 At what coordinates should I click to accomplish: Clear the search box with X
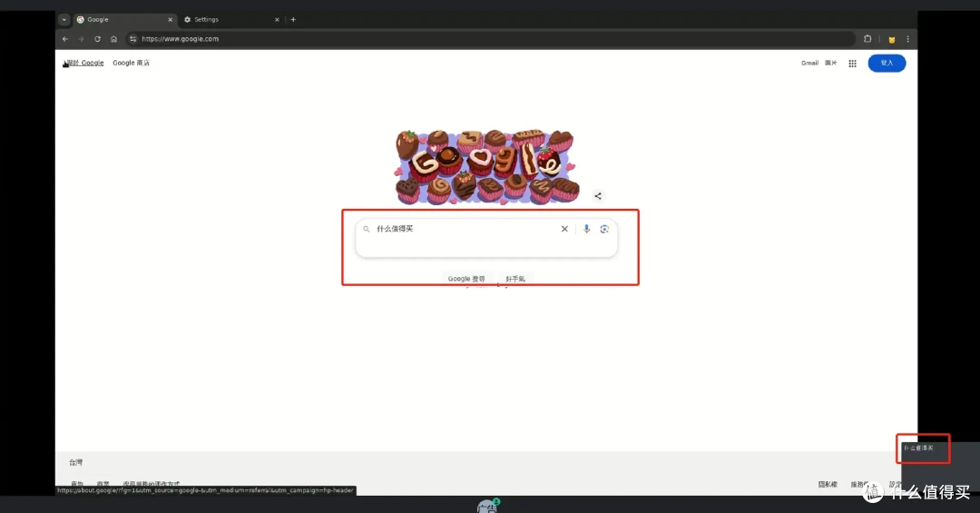(x=564, y=229)
